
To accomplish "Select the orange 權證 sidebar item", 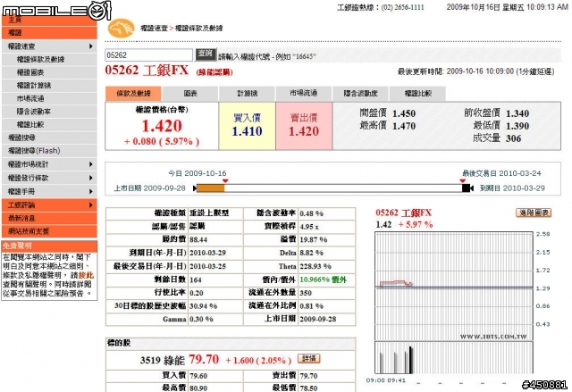I will pyautogui.click(x=49, y=33).
